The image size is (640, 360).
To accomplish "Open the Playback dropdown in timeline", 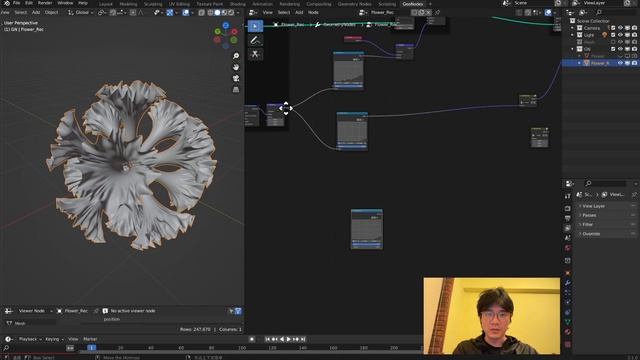I will point(30,339).
